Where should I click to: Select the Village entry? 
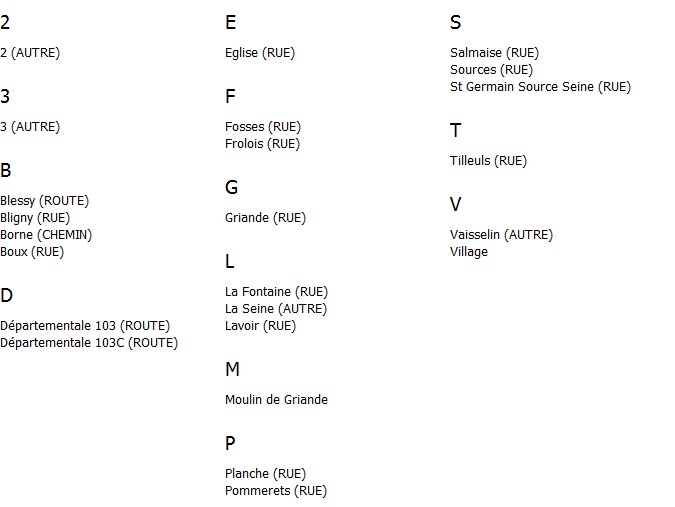coord(469,252)
